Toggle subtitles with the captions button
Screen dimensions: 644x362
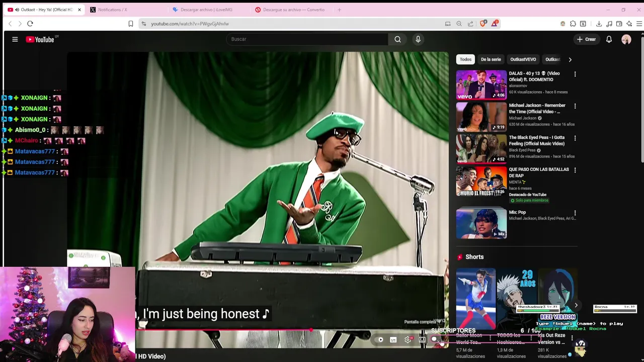point(393,340)
